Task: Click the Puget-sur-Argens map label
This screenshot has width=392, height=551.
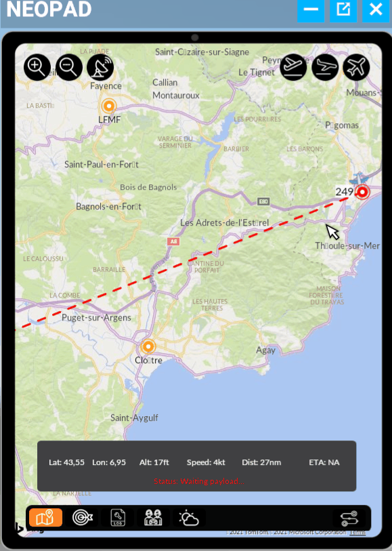Action: click(97, 318)
